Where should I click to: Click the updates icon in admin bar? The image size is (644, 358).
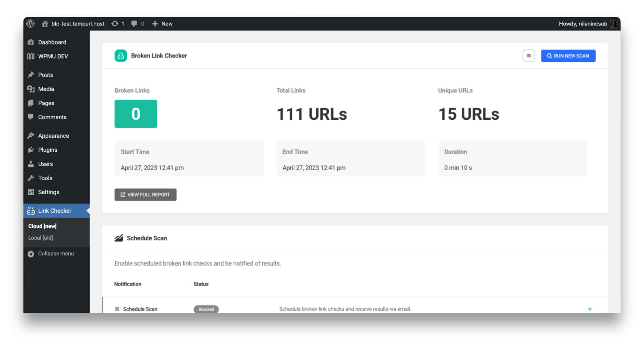tap(115, 24)
